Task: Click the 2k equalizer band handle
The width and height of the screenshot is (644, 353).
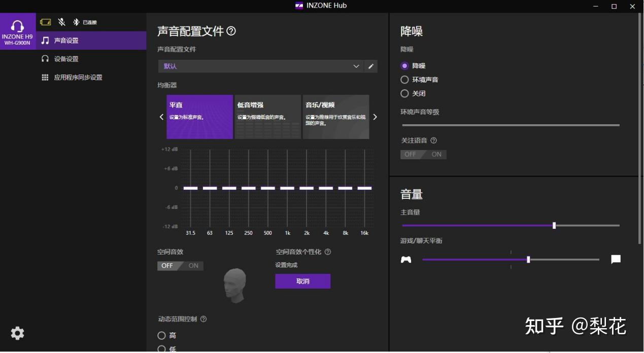Action: pos(307,188)
